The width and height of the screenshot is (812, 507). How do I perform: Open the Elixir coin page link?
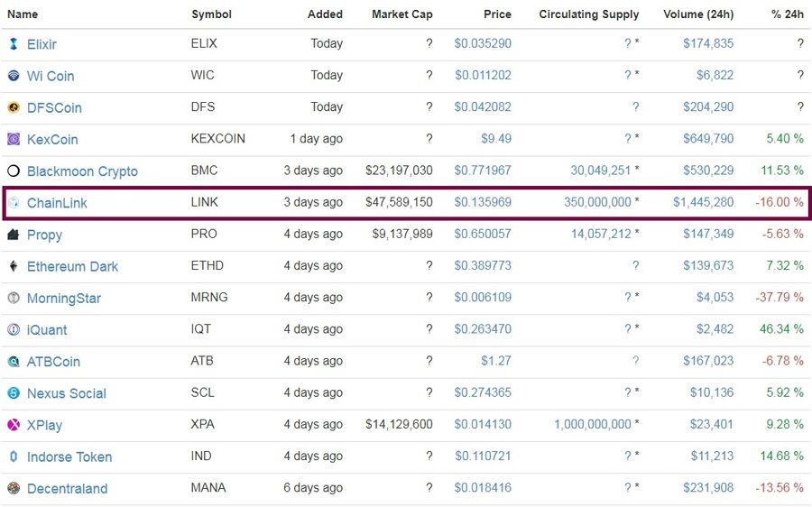[42, 44]
